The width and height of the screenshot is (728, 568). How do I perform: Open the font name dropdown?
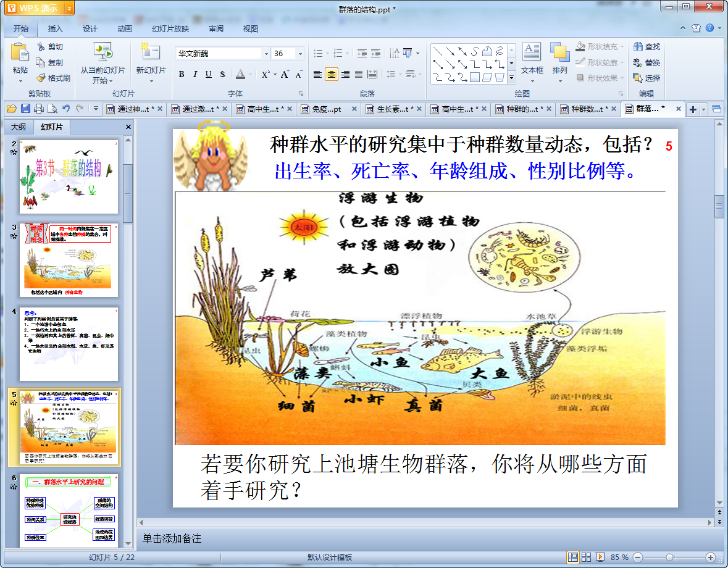coord(266,54)
